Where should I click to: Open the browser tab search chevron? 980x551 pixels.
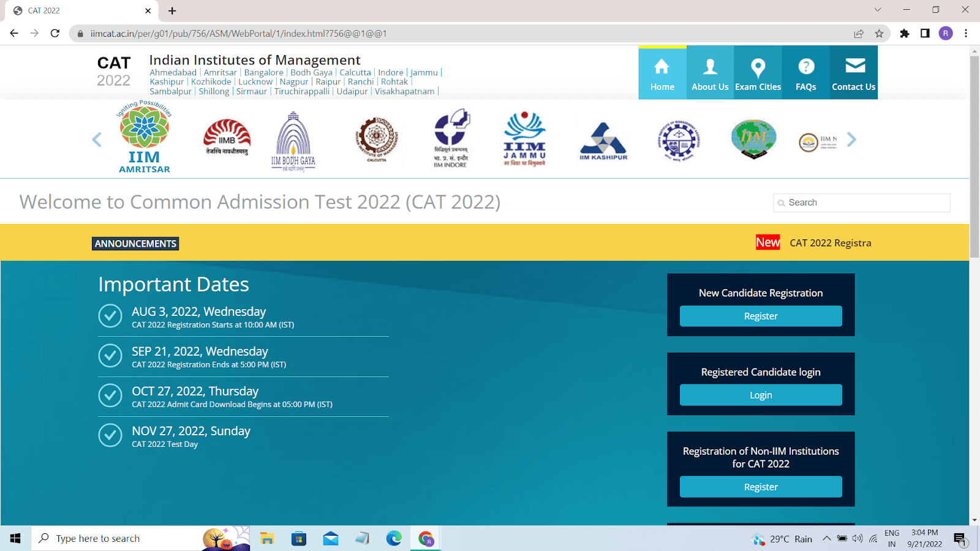coord(878,10)
